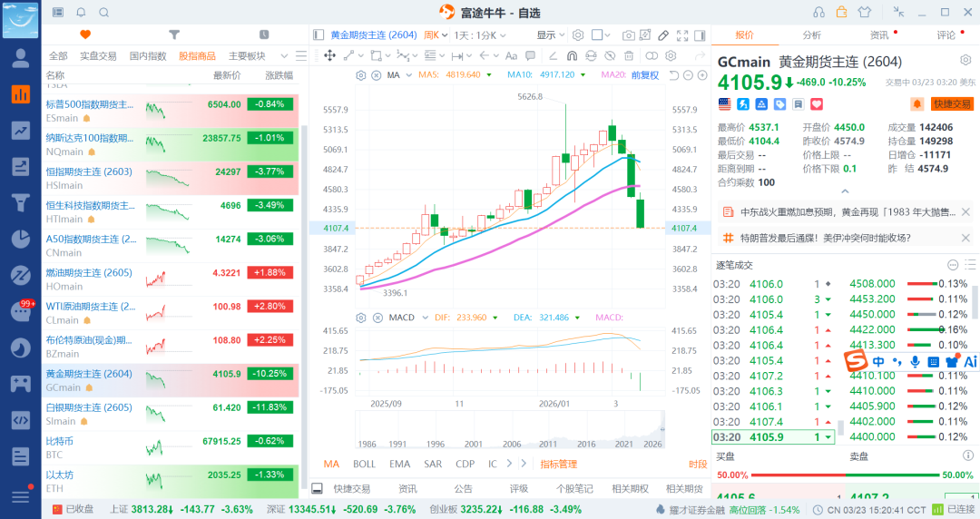
Task: Toggle the magnet snap tool
Action: (572, 55)
